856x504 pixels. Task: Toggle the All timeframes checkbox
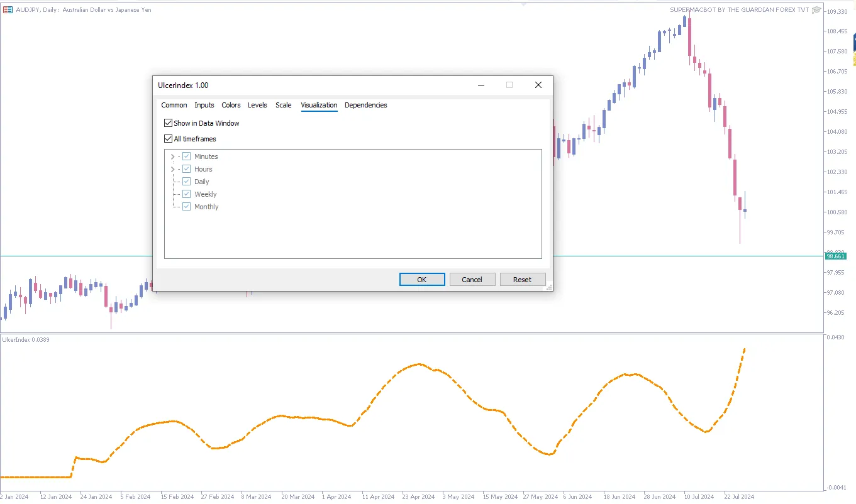(x=168, y=139)
